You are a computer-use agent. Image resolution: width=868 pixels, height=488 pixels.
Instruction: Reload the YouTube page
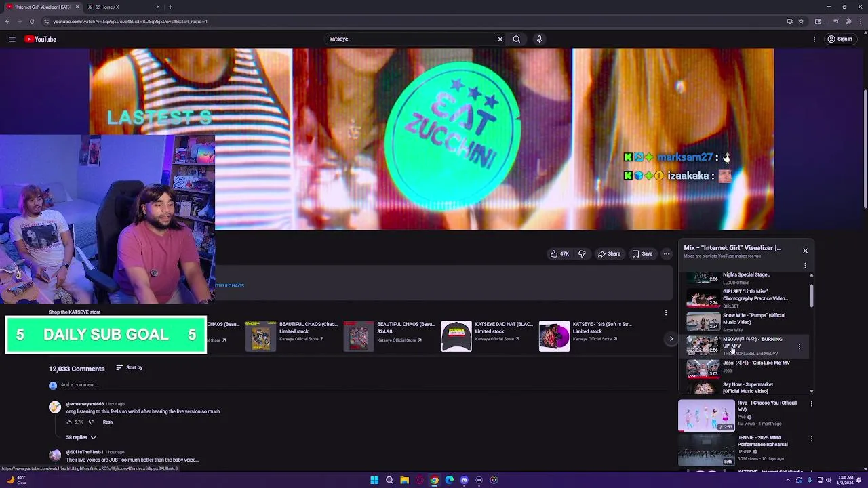(x=31, y=21)
